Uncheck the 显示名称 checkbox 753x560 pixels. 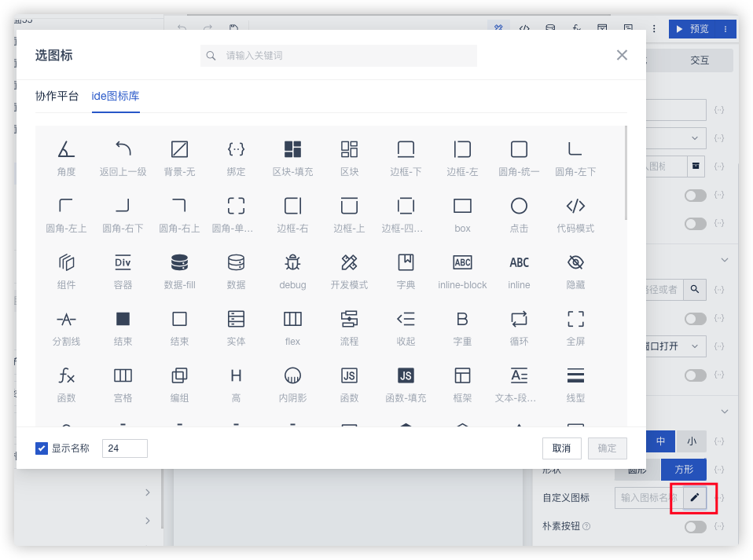42,448
